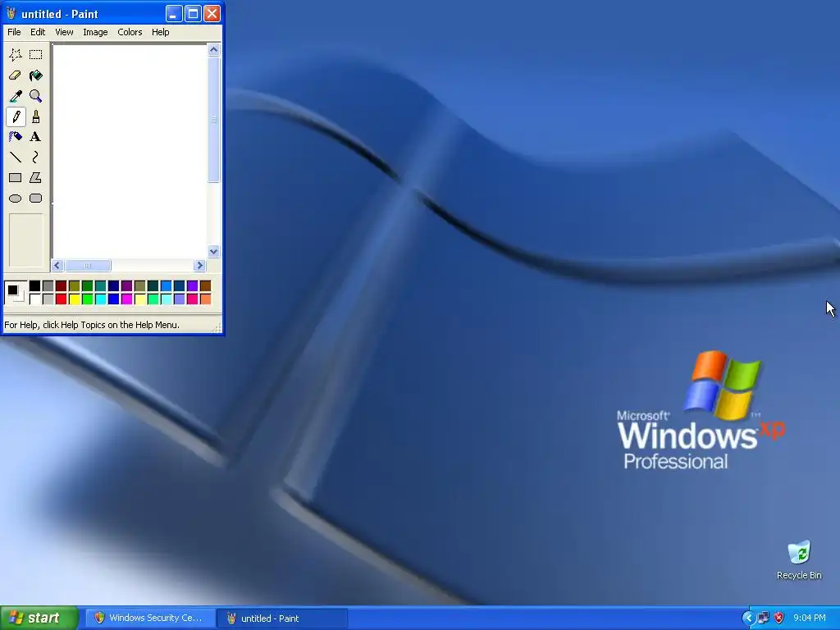Open the Recycle Bin desktop icon

(799, 559)
